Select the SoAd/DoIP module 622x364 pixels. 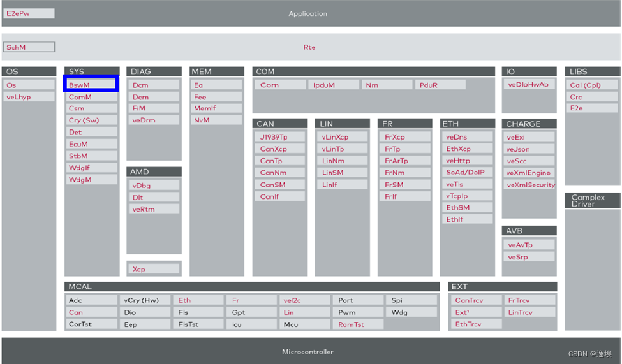pos(467,172)
